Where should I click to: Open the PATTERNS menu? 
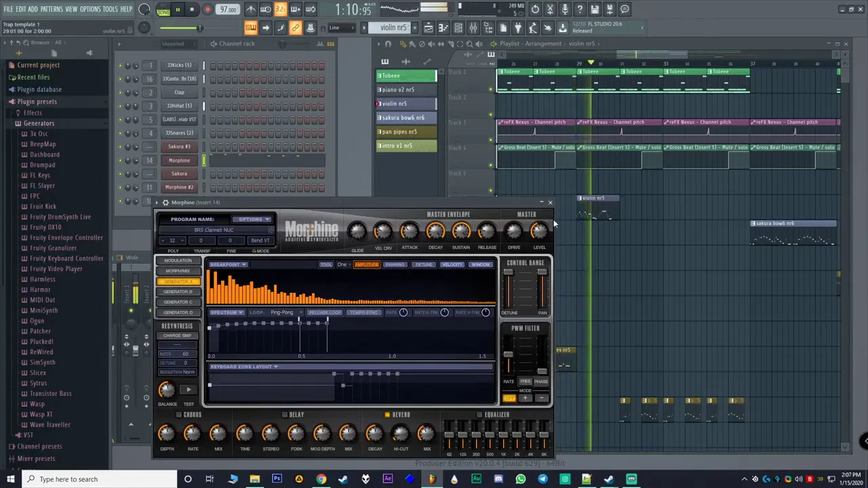tap(52, 9)
